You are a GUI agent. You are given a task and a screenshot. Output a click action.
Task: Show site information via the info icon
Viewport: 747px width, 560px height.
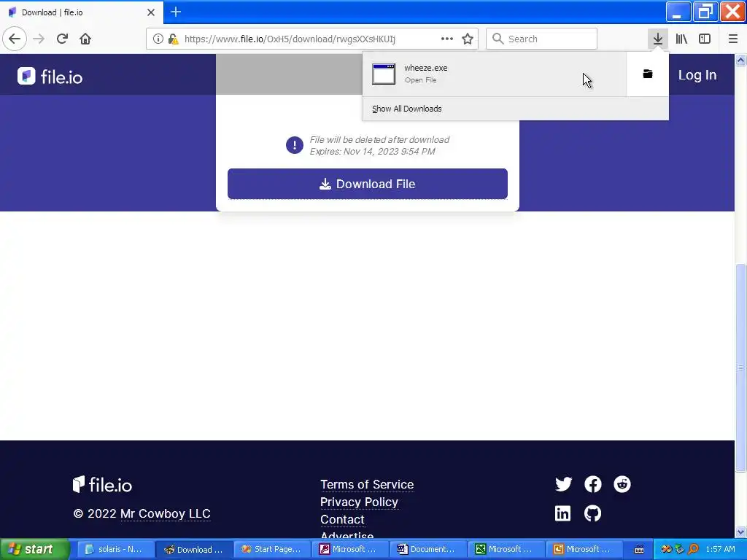[158, 39]
